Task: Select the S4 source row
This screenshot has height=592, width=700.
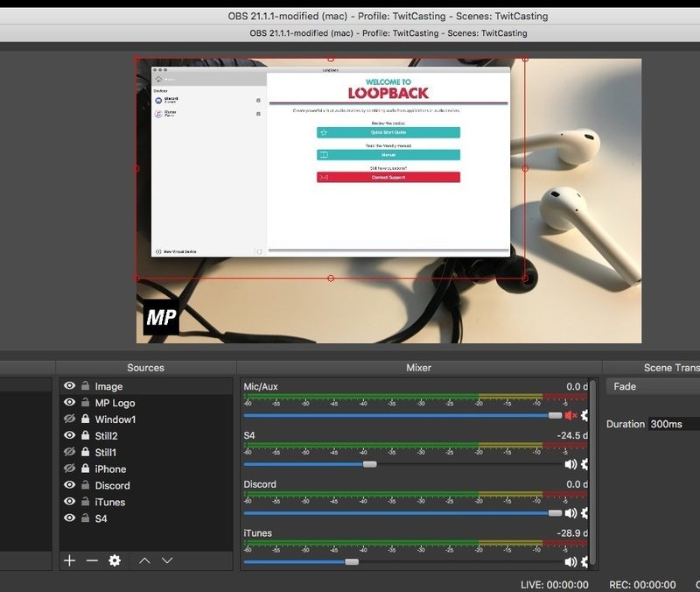Action: coord(146,518)
